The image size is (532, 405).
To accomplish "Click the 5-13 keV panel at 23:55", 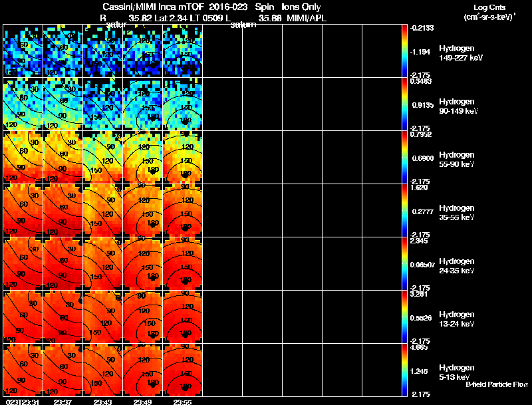I will point(182,370).
